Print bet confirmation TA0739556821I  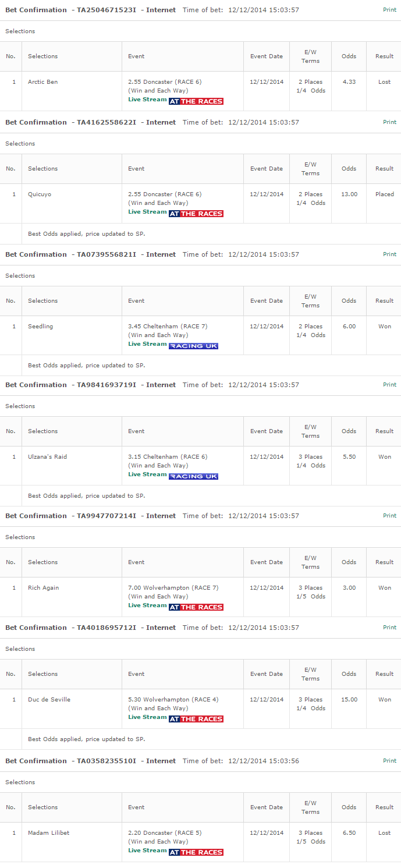pos(389,254)
